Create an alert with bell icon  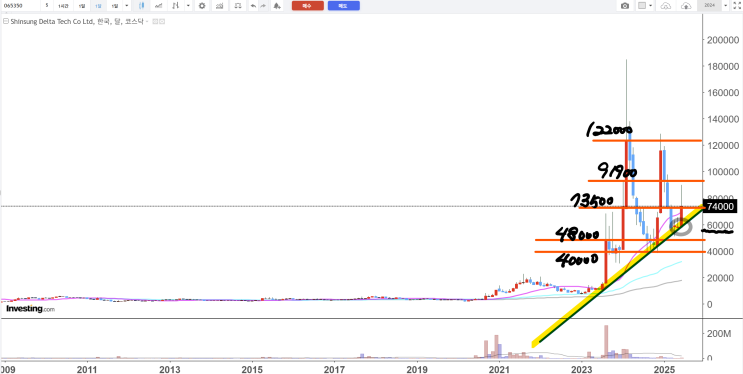277,6
